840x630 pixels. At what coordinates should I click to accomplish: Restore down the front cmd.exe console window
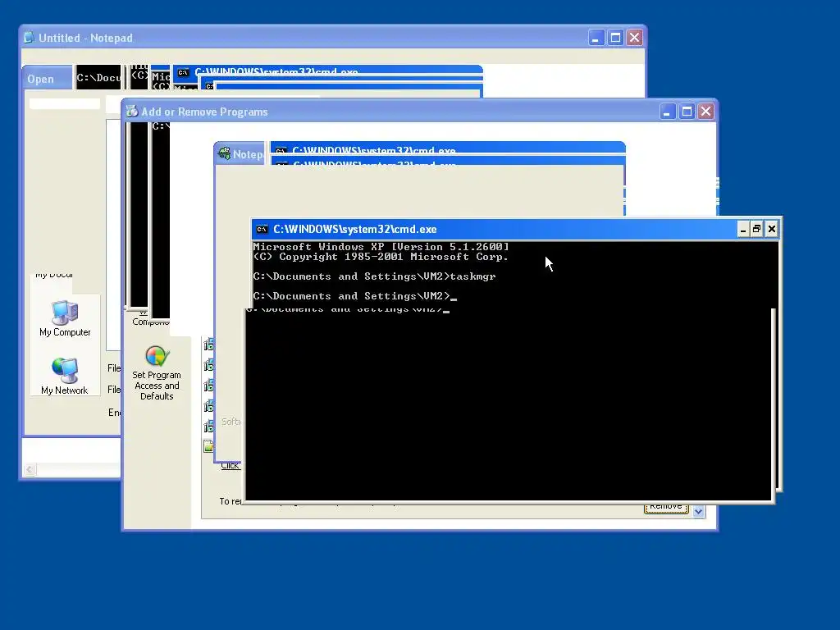coord(756,230)
